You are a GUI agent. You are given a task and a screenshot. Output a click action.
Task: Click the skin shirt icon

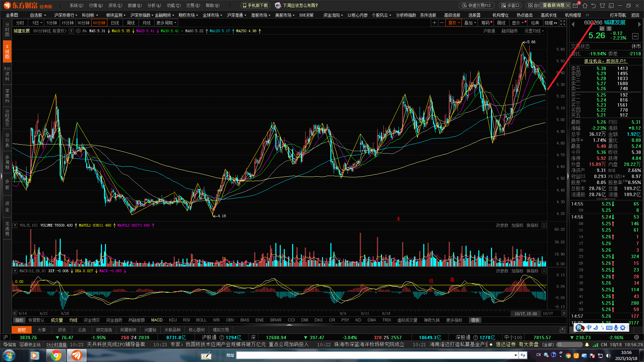coord(602,6)
